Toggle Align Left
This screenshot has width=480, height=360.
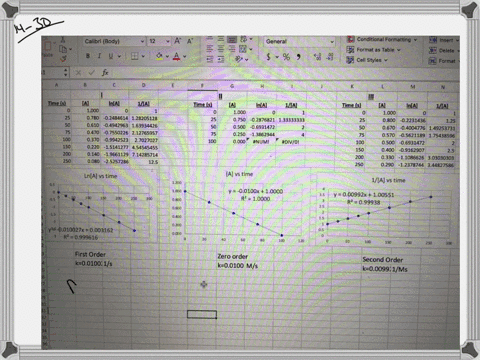210,49
